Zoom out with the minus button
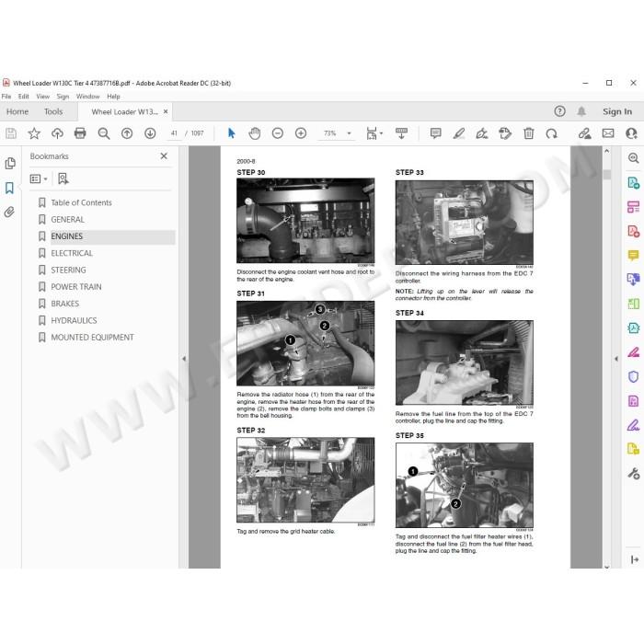 (x=278, y=133)
